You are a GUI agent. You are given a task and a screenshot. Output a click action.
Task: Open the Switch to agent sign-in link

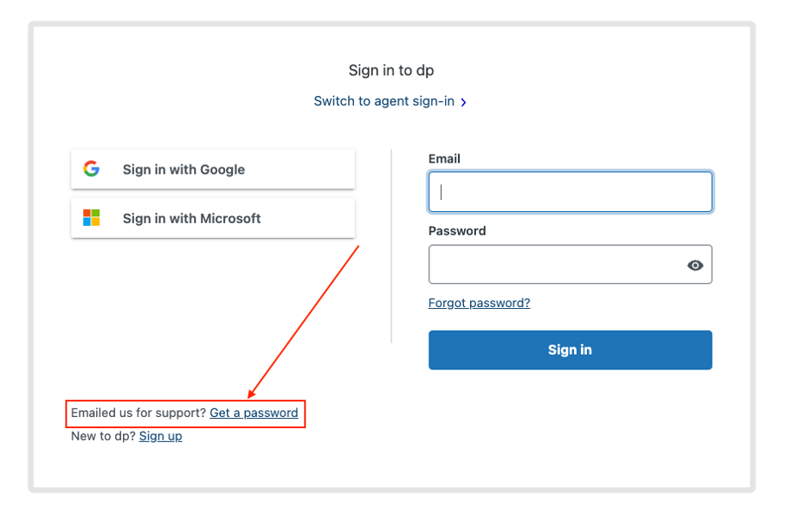(383, 101)
